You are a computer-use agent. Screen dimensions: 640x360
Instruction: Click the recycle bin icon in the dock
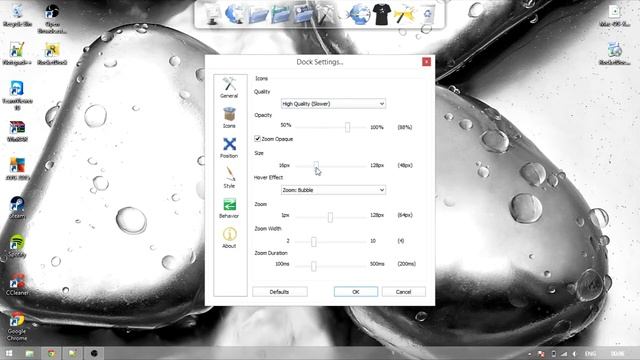[x=427, y=15]
